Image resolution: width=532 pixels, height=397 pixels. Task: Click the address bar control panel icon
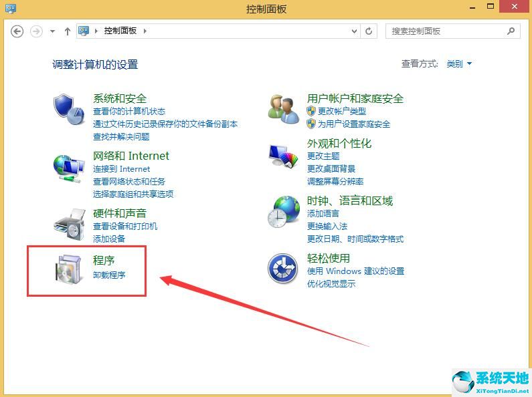pyautogui.click(x=84, y=31)
